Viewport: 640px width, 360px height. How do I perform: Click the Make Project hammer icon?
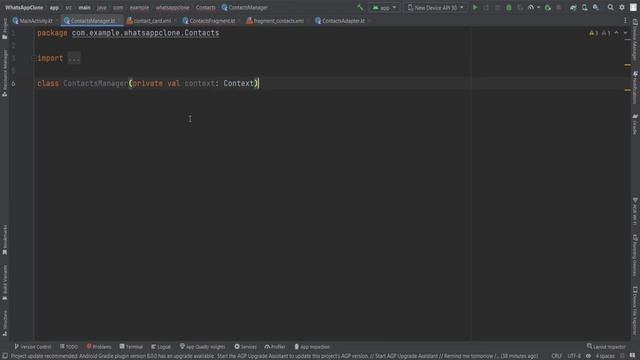pos(360,7)
